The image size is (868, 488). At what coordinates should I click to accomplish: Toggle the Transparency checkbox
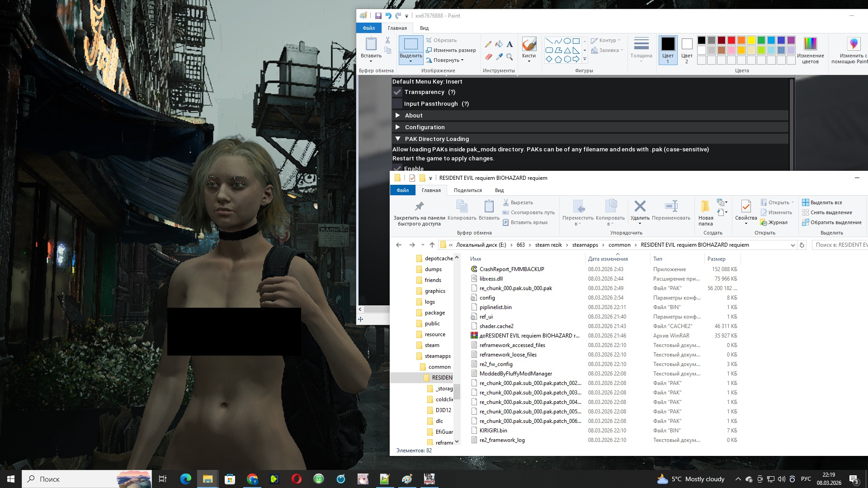click(x=397, y=92)
